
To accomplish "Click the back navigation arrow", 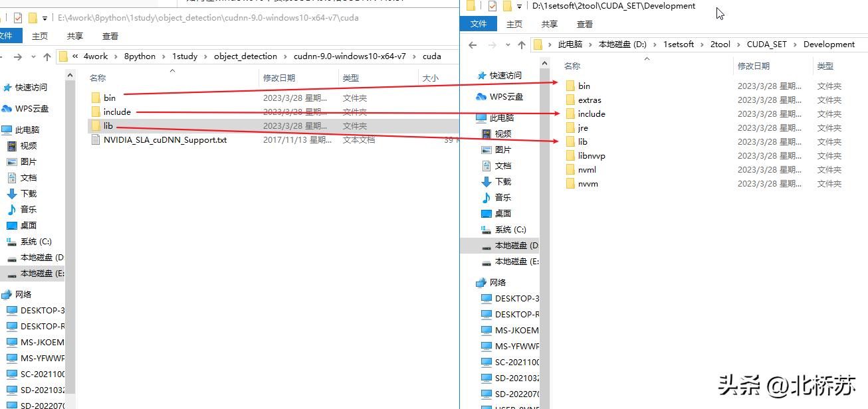I will 473,44.
